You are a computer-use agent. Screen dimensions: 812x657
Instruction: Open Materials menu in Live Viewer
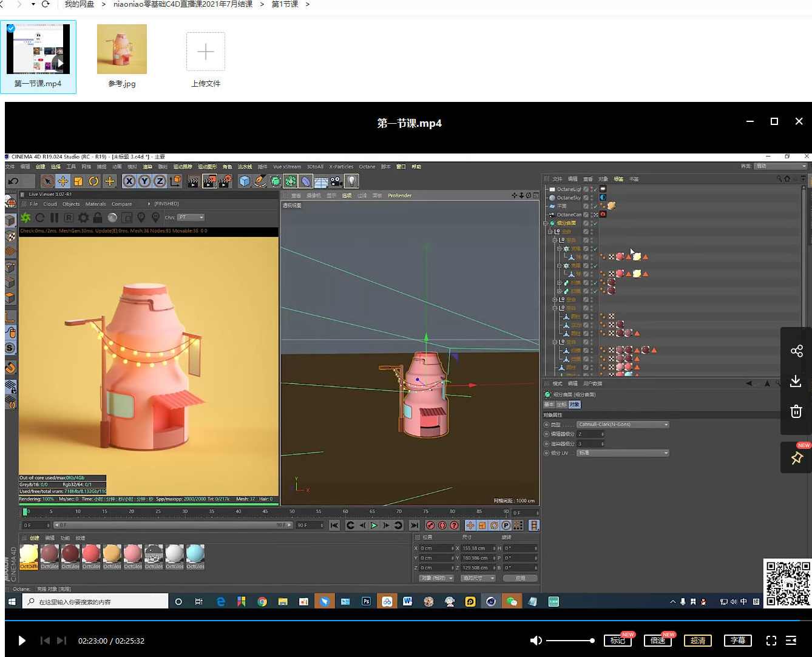(95, 204)
